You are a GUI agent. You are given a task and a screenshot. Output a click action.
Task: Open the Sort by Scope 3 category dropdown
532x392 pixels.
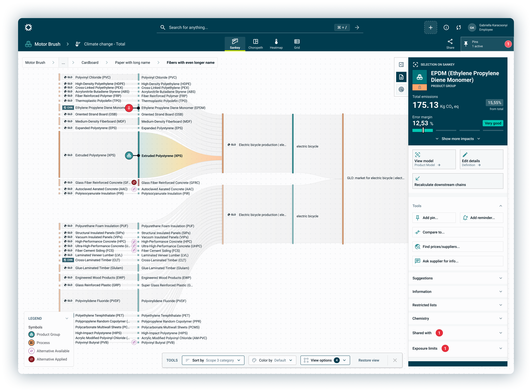tap(213, 360)
